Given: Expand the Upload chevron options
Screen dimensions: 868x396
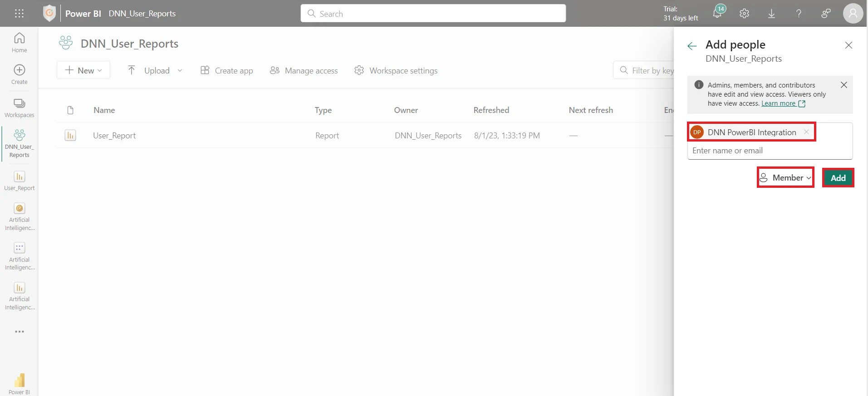Looking at the screenshot, I should (x=180, y=70).
